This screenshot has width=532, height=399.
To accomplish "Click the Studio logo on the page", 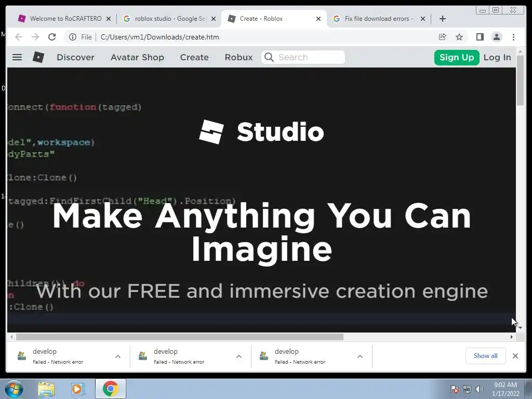I will pyautogui.click(x=261, y=132).
